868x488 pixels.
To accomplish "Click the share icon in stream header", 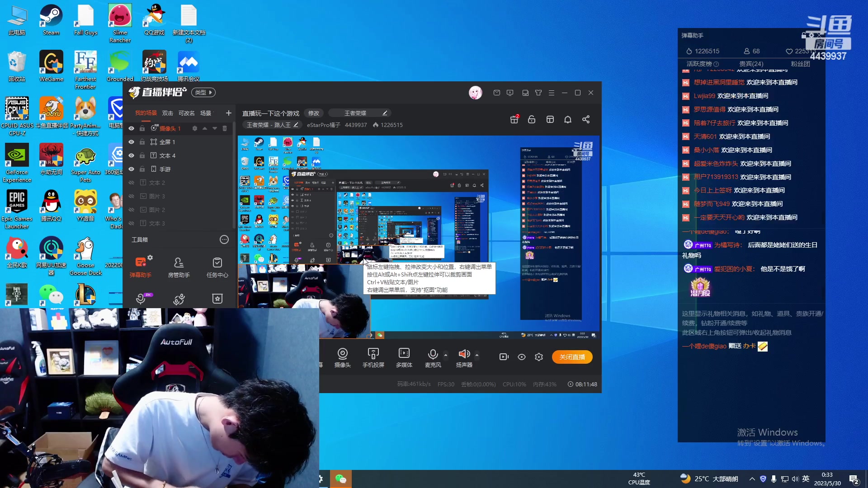I will click(586, 119).
